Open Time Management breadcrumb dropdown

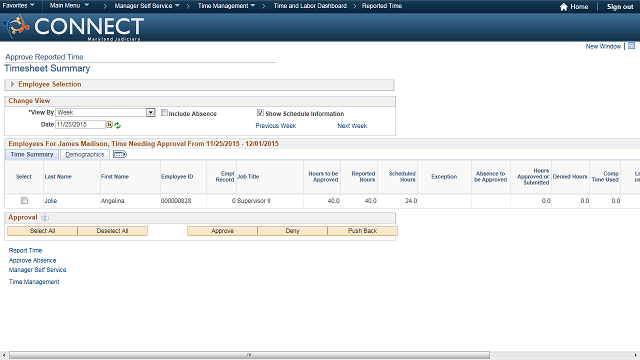227,6
